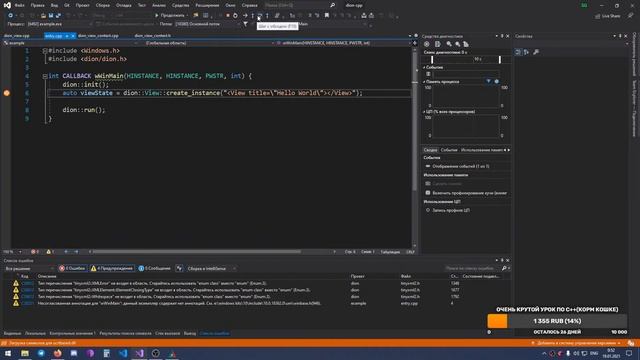The height and width of the screenshot is (360, 640).
Task: Open the Build and IntelliSense source dropdown
Action: coord(211,268)
